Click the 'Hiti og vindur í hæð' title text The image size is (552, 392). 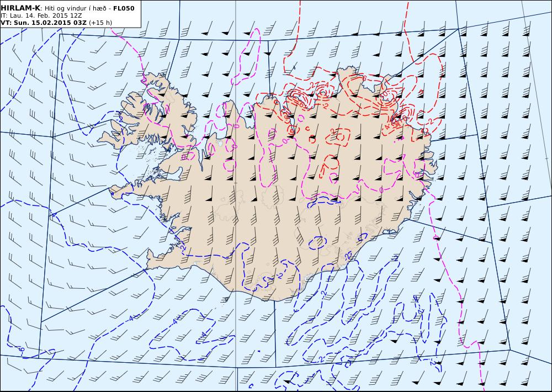click(75, 8)
